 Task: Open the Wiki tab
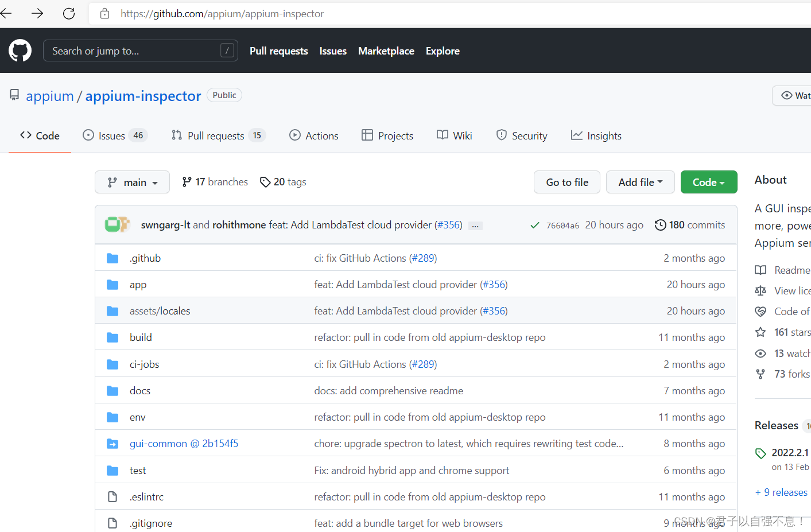(455, 135)
